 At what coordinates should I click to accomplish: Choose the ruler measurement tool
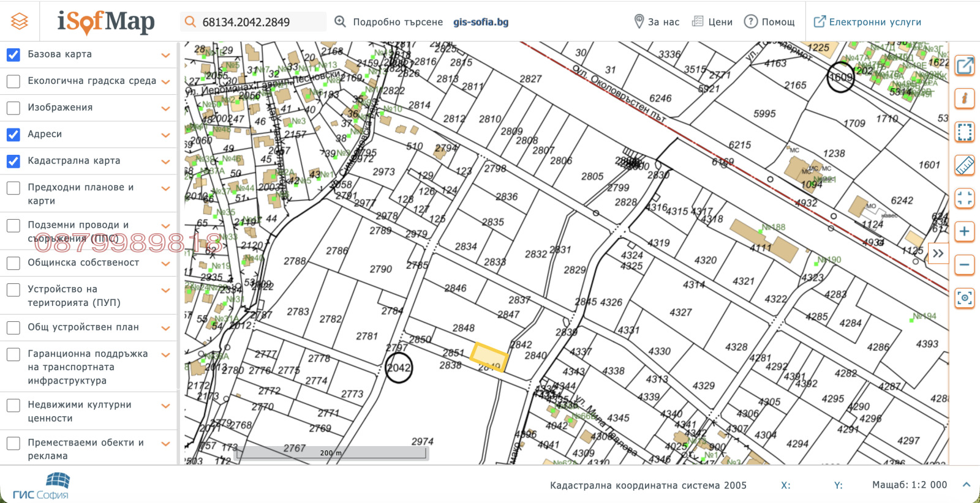tap(965, 165)
